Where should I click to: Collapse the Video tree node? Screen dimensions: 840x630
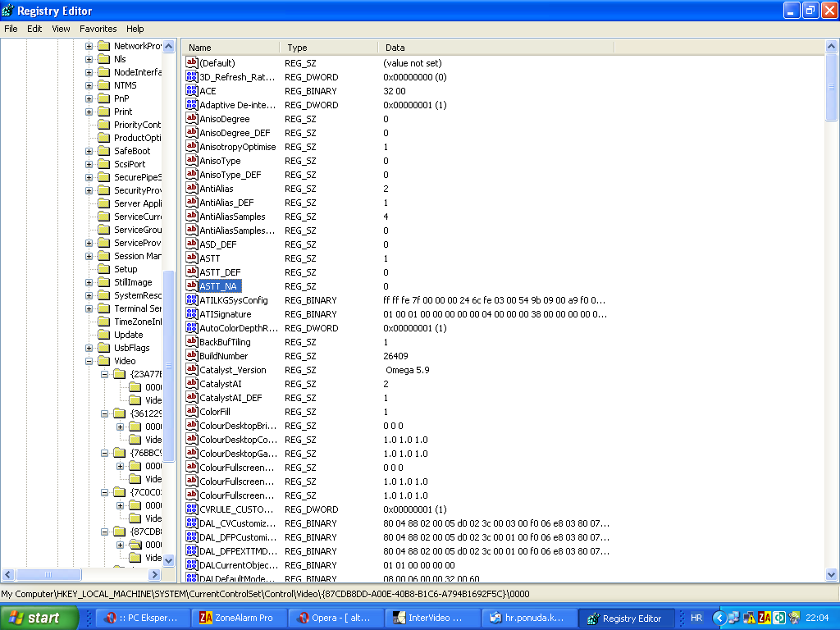point(89,361)
